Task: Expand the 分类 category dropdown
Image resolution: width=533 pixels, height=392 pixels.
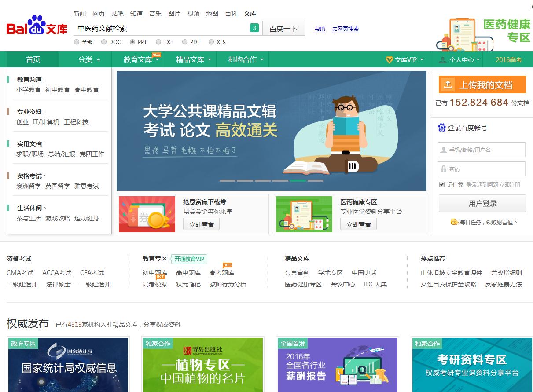Action: coord(89,60)
